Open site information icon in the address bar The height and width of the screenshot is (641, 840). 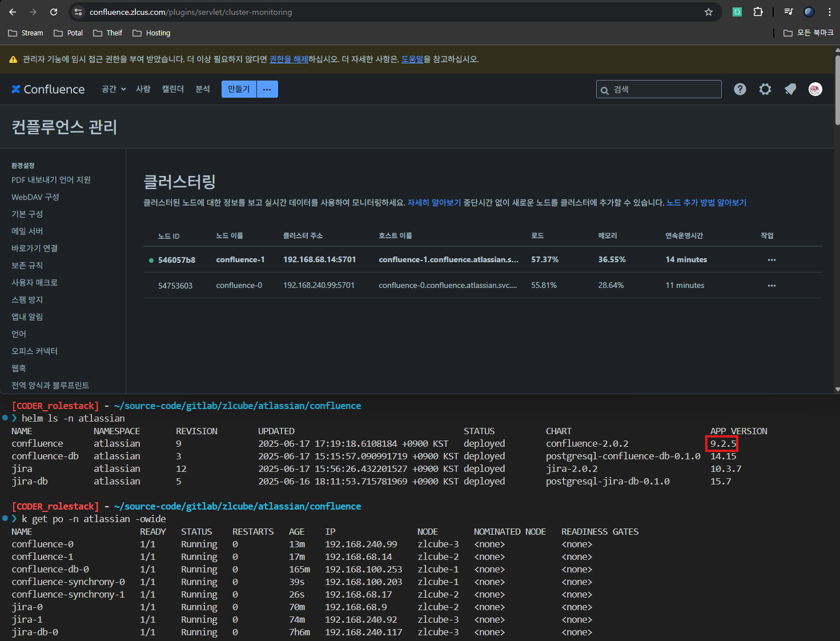[79, 12]
